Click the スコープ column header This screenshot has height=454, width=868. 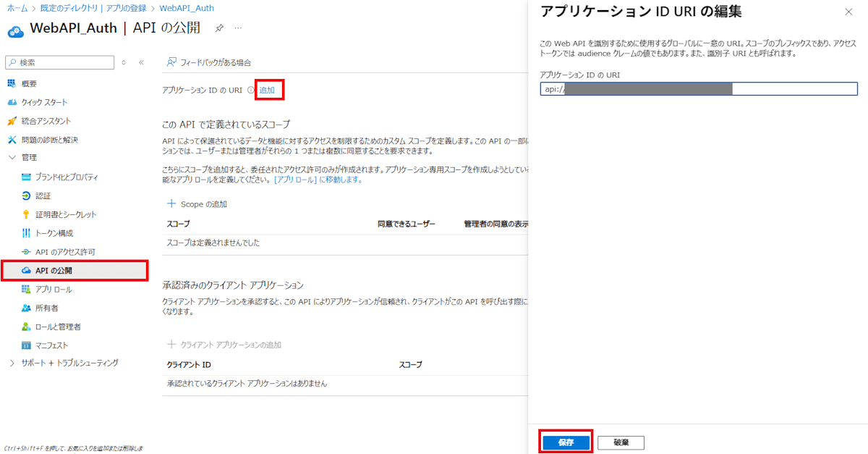point(179,224)
